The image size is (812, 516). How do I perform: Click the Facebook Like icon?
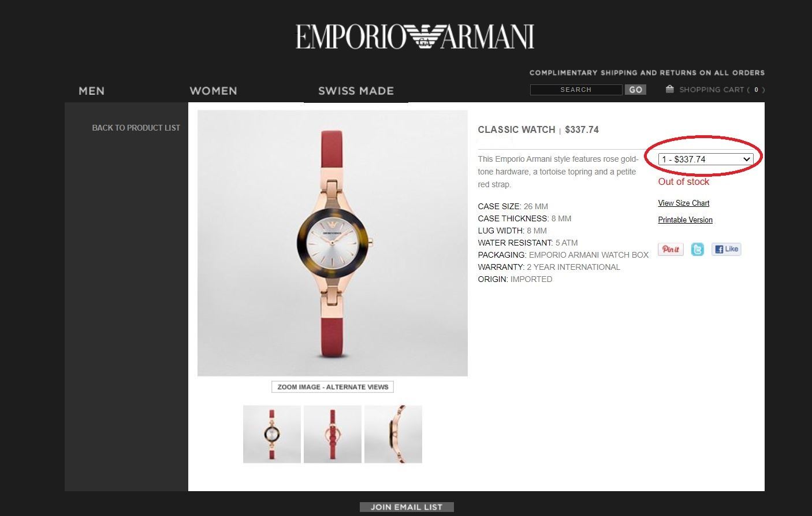coord(727,249)
